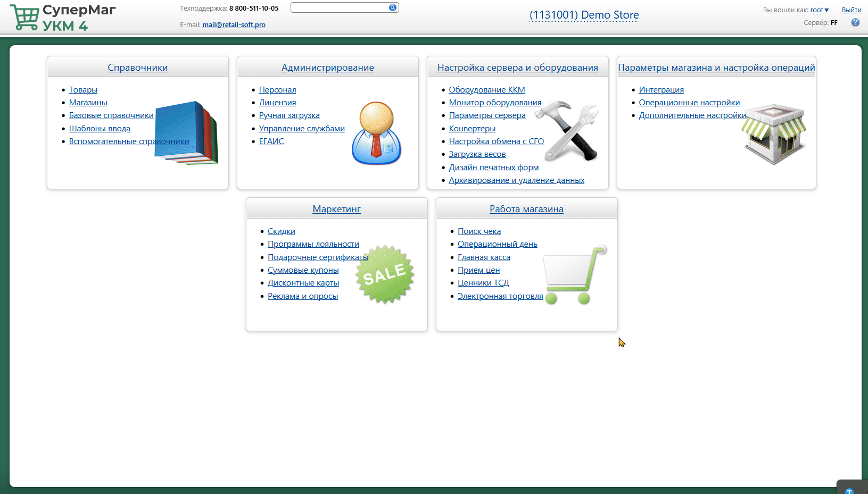Open the Администрирование section header
This screenshot has width=868, height=494.
tap(328, 68)
